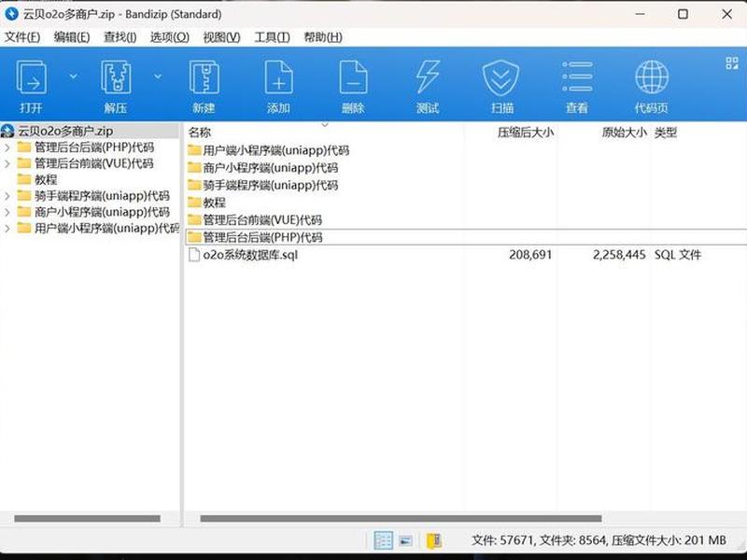
Task: Select the o2o系统数据库.sql file
Action: tap(250, 255)
